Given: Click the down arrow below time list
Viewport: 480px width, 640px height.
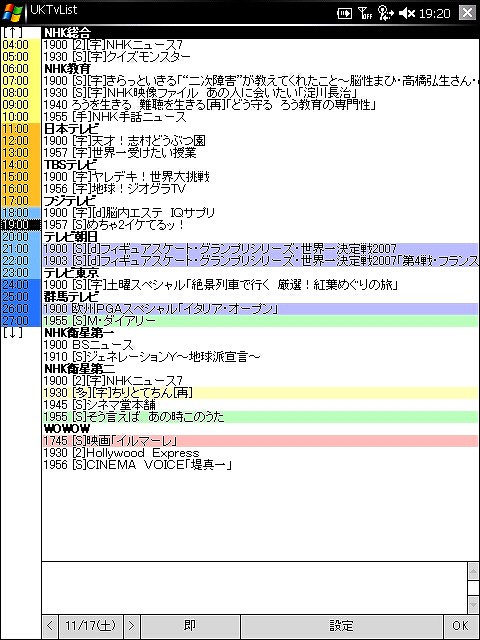Looking at the screenshot, I should pyautogui.click(x=13, y=333).
